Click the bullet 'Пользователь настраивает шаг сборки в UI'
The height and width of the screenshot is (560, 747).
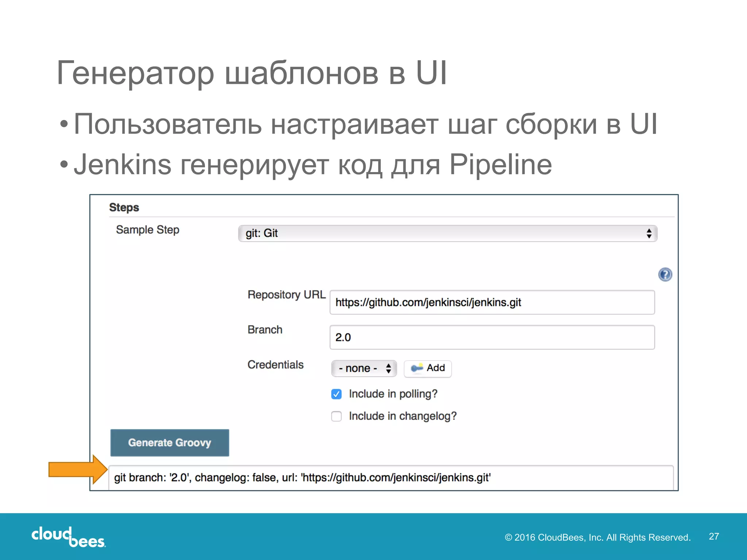pos(365,124)
